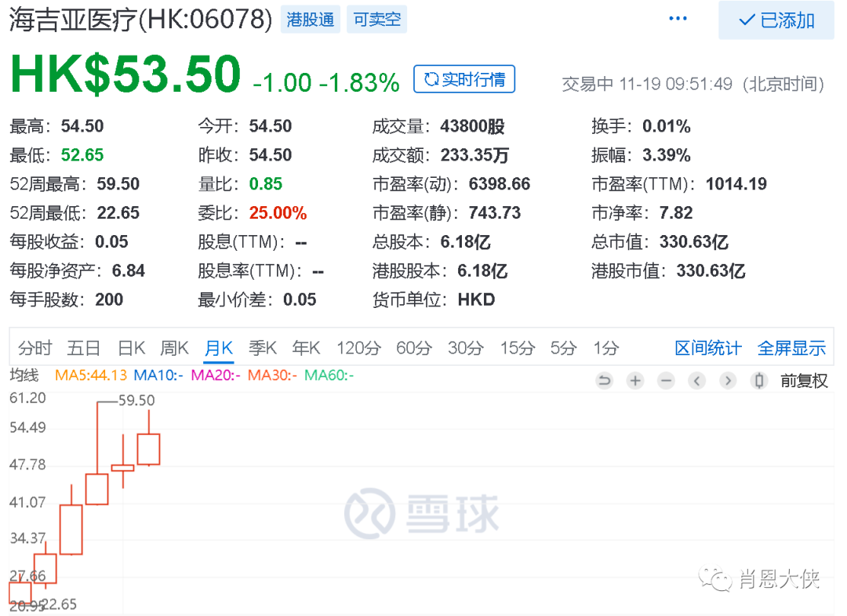Select the 15分 chart tab
The width and height of the screenshot is (847, 616).
(517, 348)
